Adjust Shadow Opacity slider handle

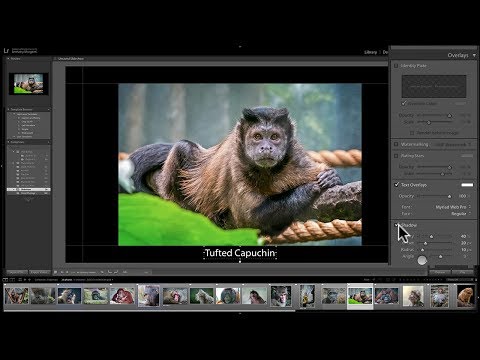(x=431, y=236)
